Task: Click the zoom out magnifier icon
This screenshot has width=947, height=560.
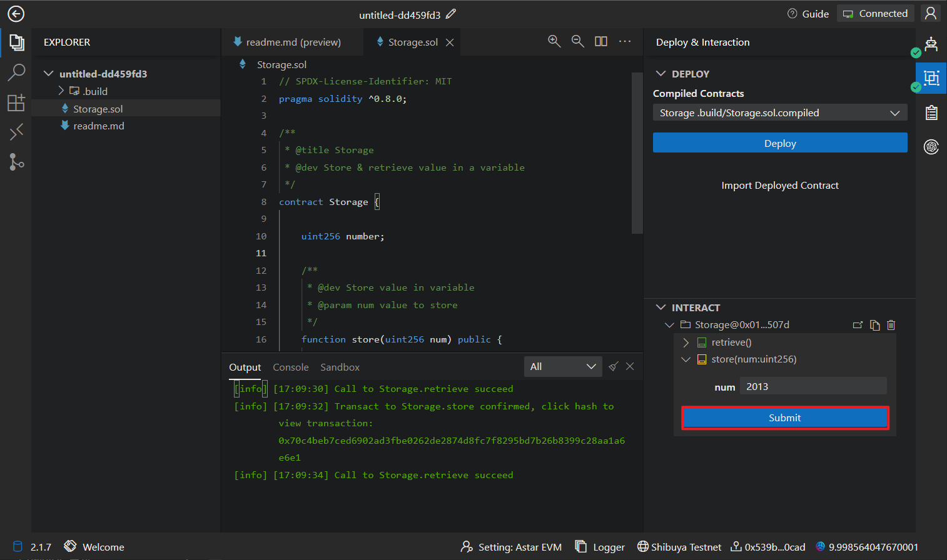Action: tap(577, 41)
